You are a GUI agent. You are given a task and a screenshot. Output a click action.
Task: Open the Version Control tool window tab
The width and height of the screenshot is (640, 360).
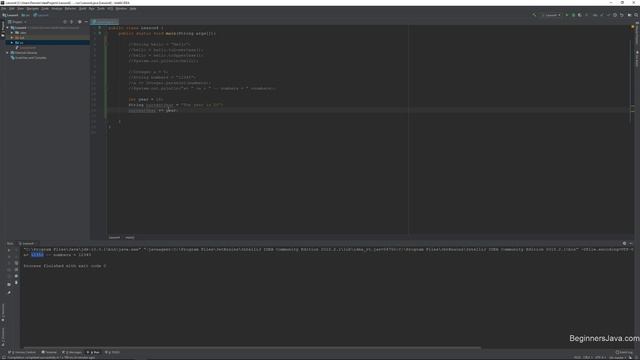pyautogui.click(x=22, y=352)
